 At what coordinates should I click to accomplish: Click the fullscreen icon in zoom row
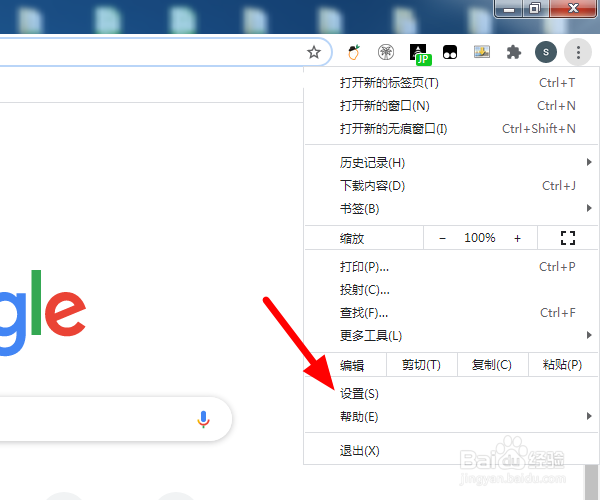pos(568,238)
